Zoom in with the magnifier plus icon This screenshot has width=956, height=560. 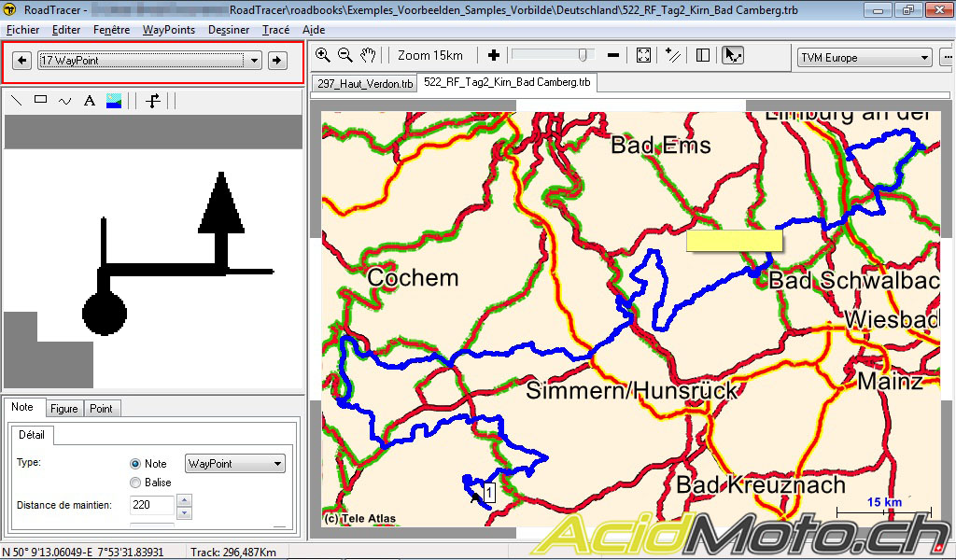[322, 55]
